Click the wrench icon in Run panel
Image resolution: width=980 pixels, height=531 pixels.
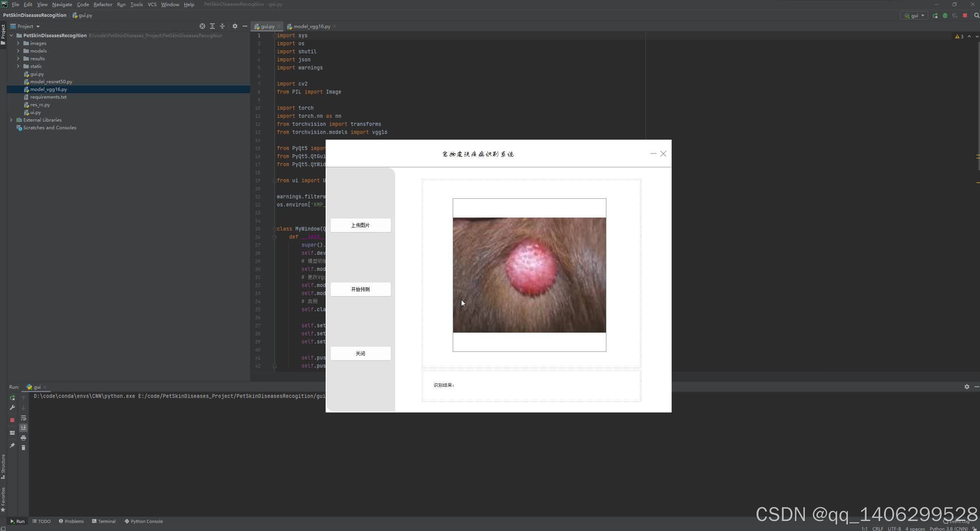12,408
